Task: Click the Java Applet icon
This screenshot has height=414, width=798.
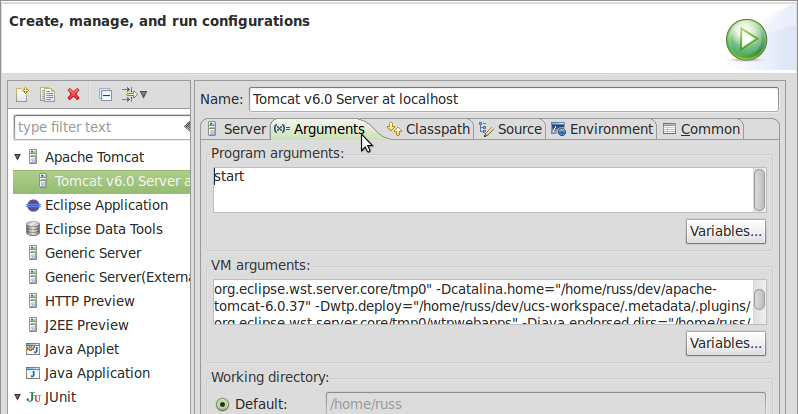Action: point(33,349)
